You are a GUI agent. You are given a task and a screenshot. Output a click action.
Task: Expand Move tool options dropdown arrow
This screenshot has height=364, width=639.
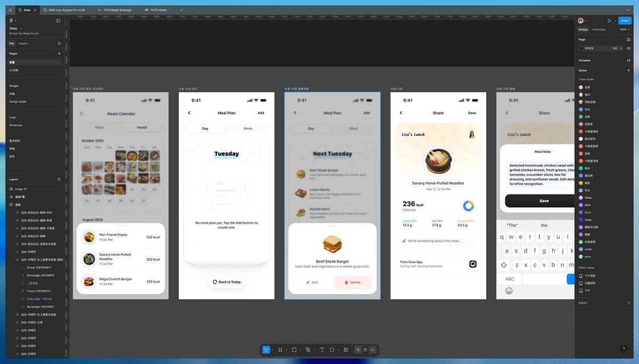(273, 350)
